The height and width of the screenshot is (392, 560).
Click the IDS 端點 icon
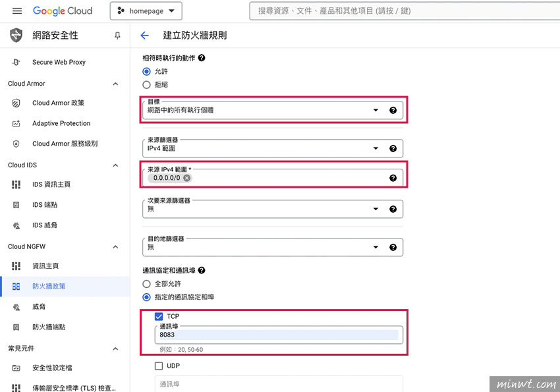click(x=16, y=205)
